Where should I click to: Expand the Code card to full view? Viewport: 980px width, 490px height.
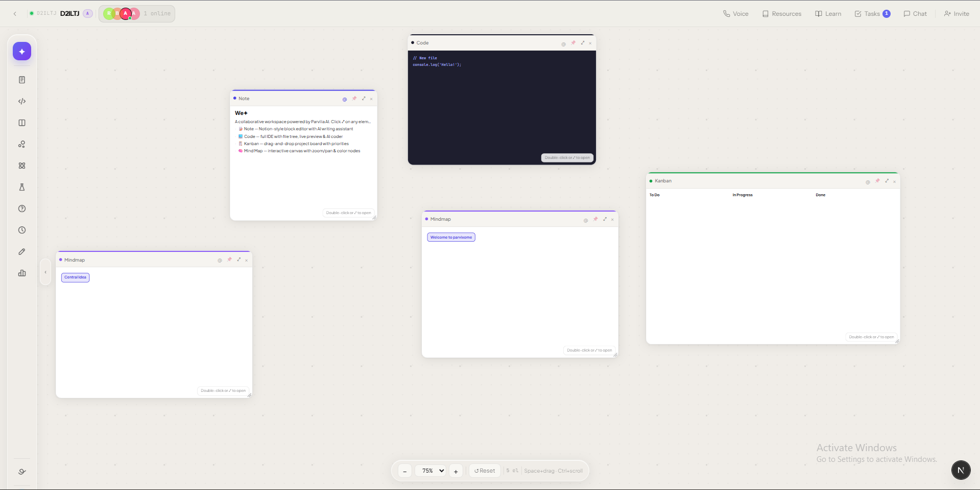pos(583,43)
